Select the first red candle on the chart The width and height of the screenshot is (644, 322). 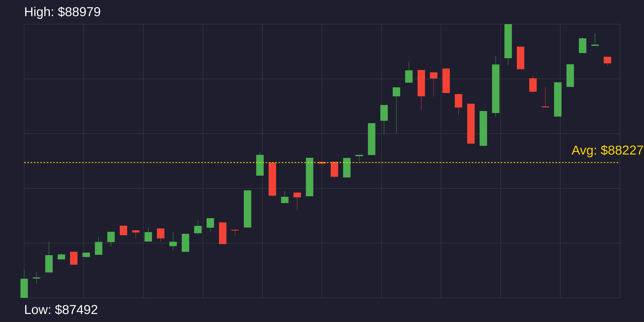click(x=74, y=258)
